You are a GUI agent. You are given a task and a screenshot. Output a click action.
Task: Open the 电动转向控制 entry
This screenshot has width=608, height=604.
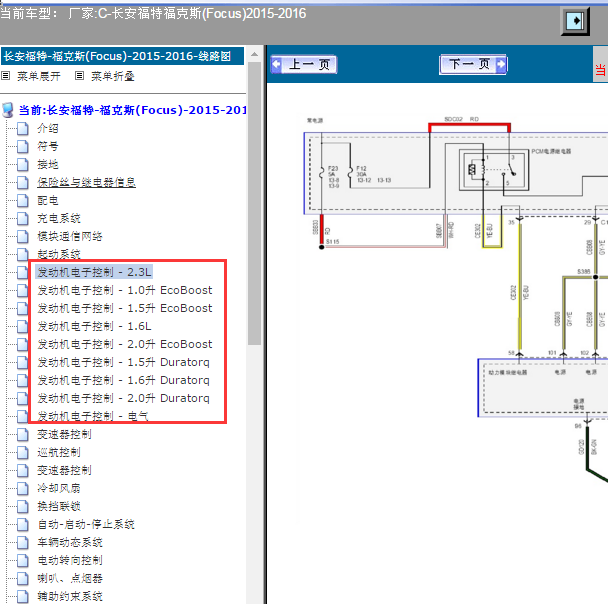pyautogui.click(x=70, y=561)
